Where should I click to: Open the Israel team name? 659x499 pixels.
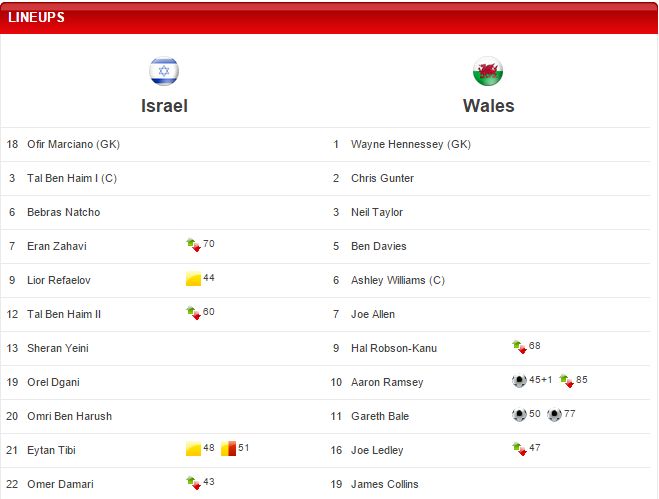click(x=164, y=106)
